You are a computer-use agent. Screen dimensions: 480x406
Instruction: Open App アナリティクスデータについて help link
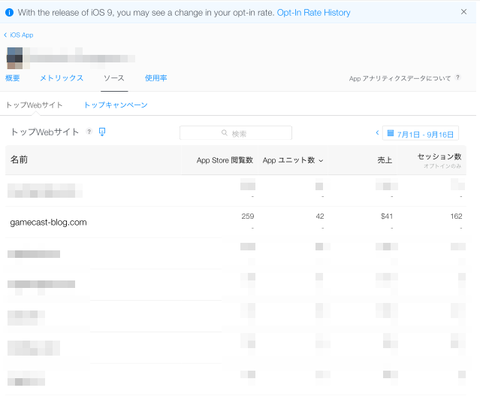point(400,79)
